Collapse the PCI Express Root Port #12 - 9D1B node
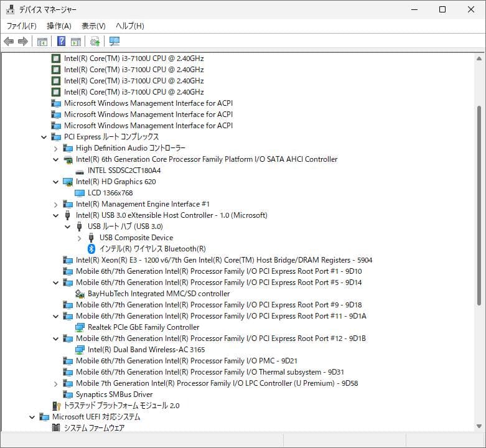Viewport: 486px width, 448px height. coord(56,338)
